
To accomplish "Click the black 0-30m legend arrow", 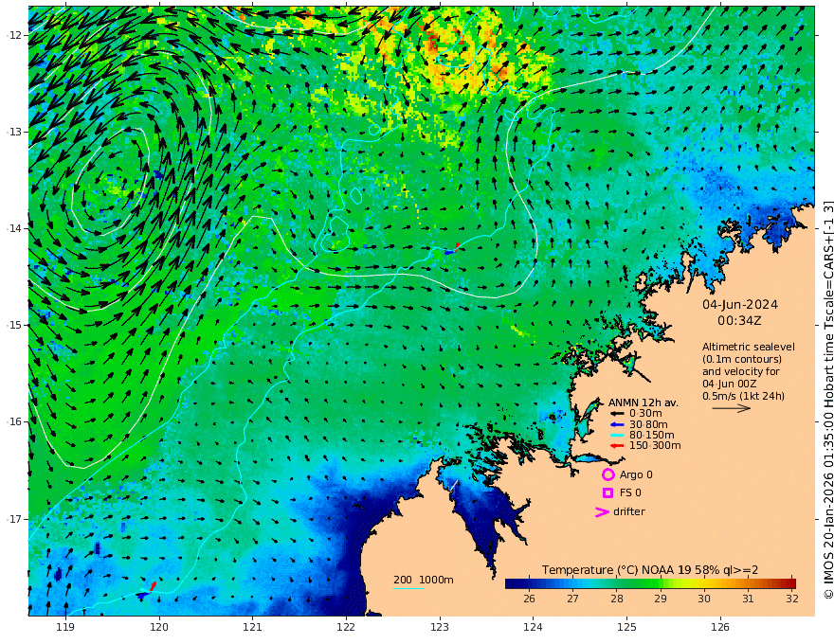I will pyautogui.click(x=616, y=414).
